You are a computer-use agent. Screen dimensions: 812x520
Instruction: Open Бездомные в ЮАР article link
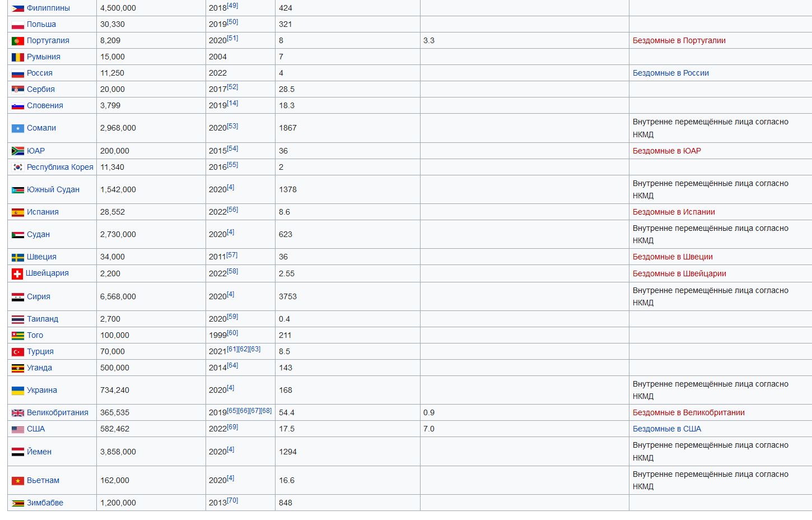click(x=667, y=151)
